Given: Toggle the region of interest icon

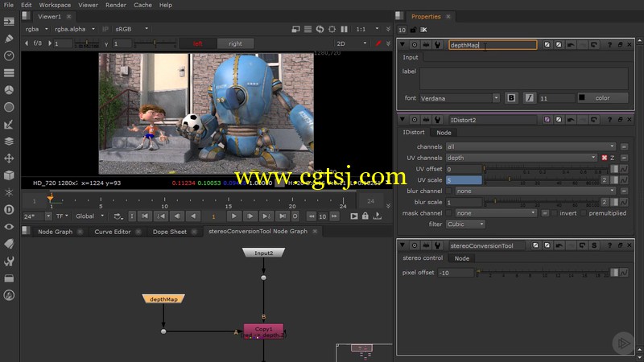Looking at the screenshot, I should [332, 29].
